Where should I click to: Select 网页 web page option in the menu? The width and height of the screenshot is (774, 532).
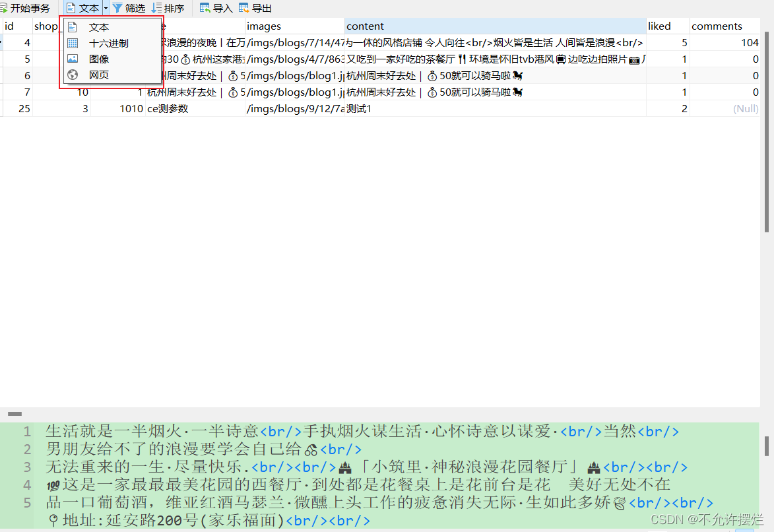coord(113,75)
